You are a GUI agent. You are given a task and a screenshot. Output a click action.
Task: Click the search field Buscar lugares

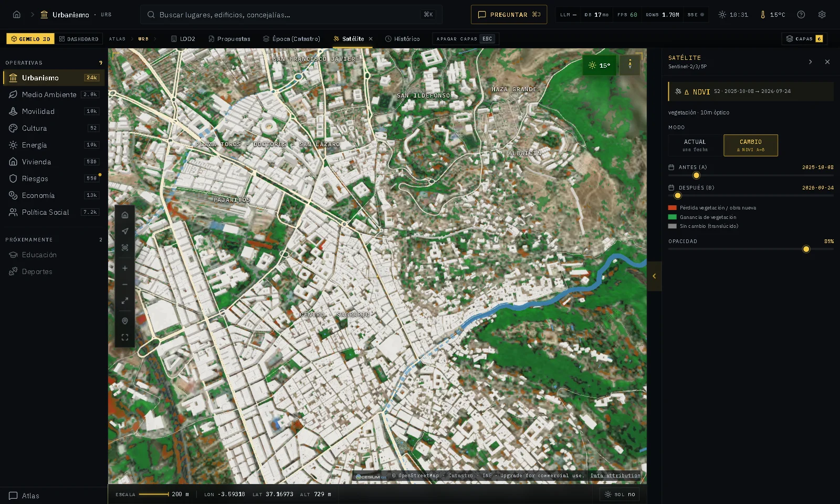tap(291, 15)
